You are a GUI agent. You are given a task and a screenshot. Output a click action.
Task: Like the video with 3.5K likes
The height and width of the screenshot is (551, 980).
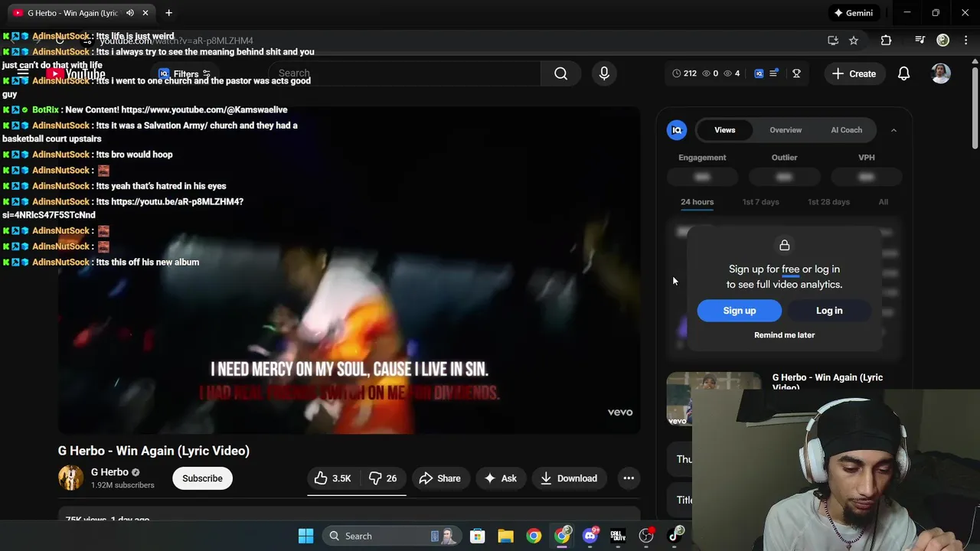coord(332,478)
